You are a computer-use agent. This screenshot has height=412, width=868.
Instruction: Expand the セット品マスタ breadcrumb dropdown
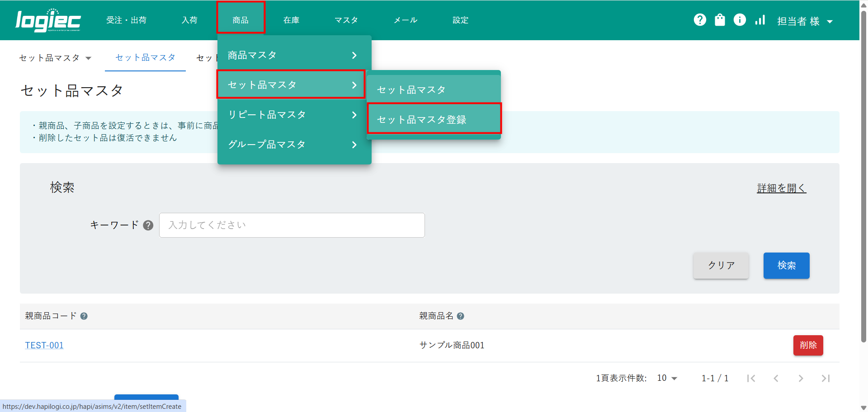point(55,58)
